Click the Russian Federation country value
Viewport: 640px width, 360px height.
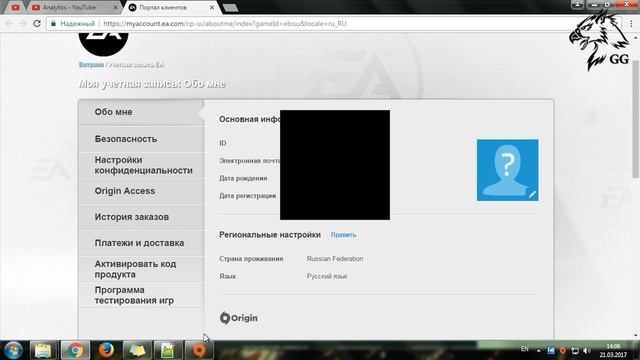[x=335, y=259]
